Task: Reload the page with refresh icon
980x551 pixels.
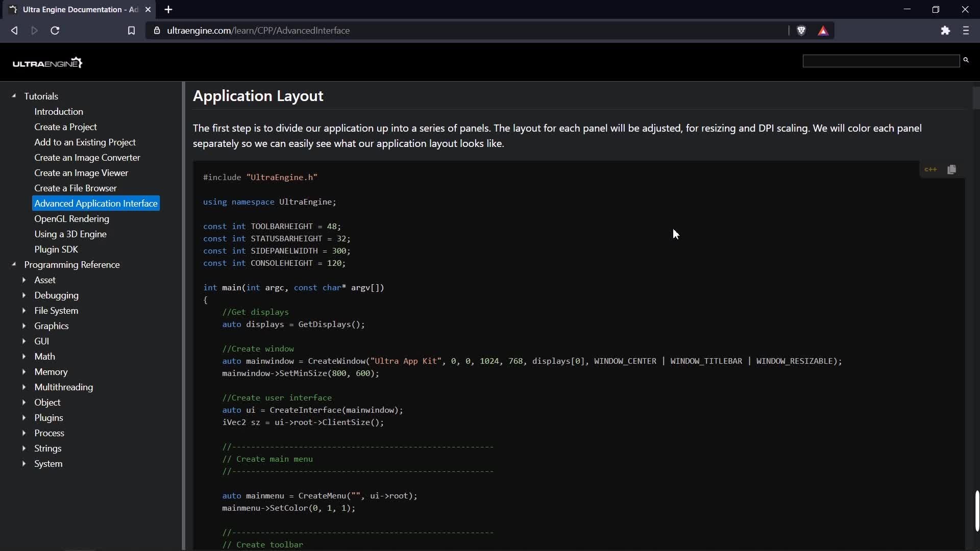Action: [x=55, y=31]
